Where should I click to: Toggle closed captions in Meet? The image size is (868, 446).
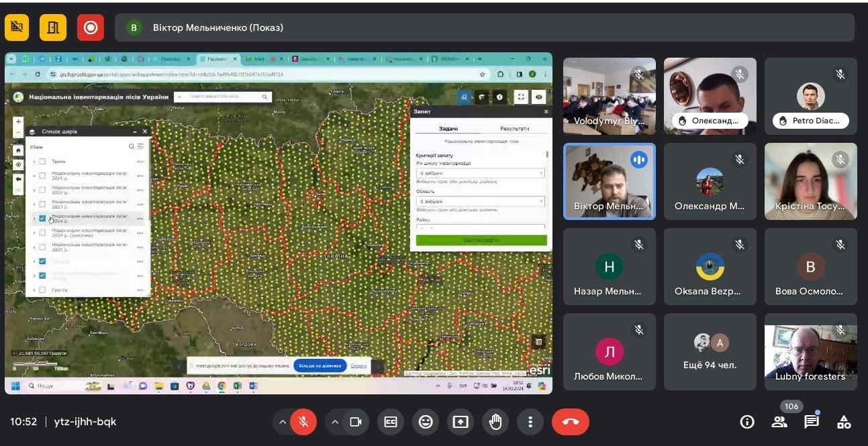click(x=391, y=422)
